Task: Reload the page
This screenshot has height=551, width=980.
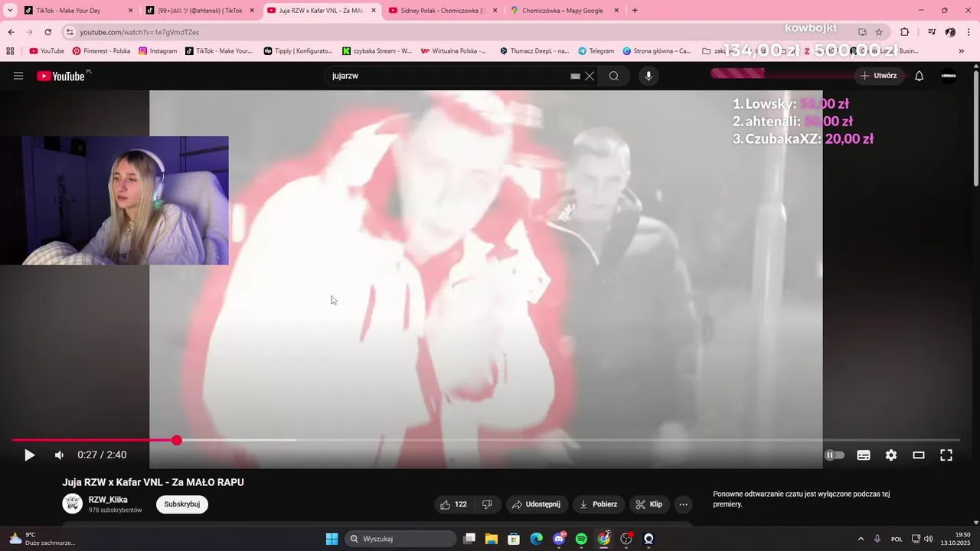Action: (47, 32)
